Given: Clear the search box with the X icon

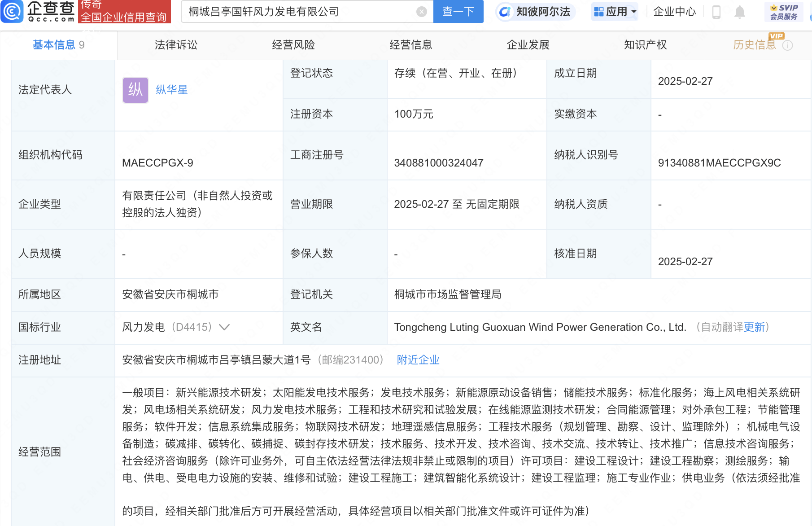Looking at the screenshot, I should click(422, 12).
